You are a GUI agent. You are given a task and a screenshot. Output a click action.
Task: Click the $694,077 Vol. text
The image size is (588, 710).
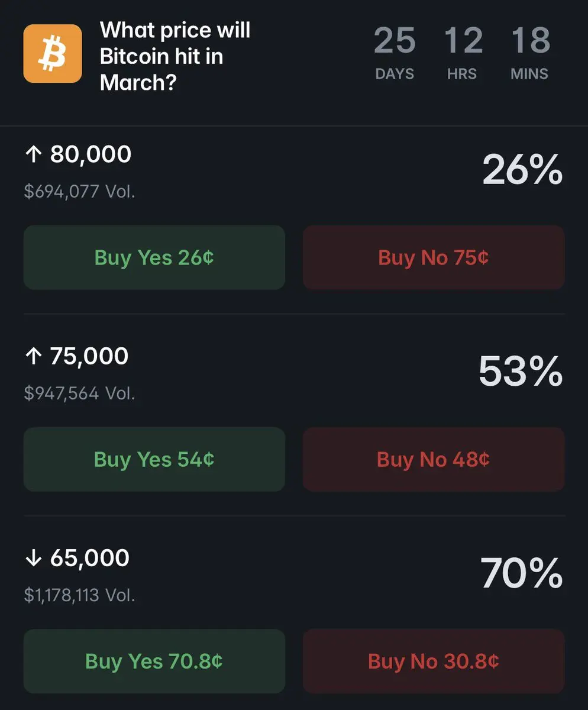click(x=79, y=191)
